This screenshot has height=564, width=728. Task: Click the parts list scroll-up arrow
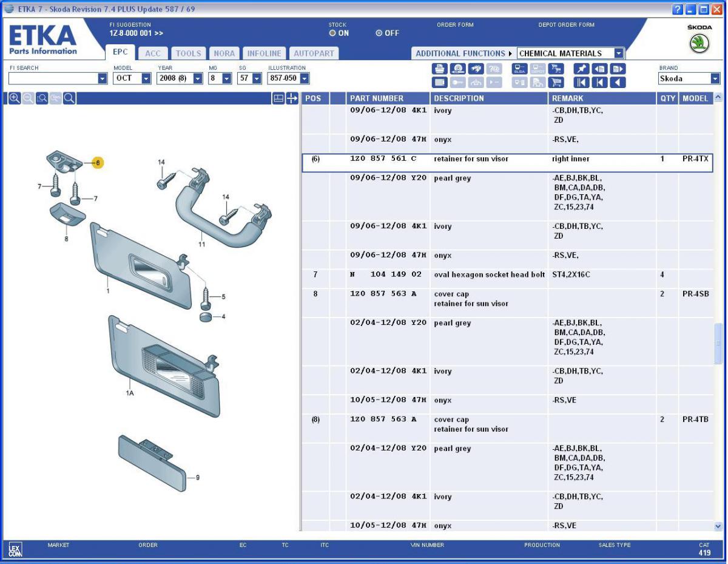coord(720,98)
